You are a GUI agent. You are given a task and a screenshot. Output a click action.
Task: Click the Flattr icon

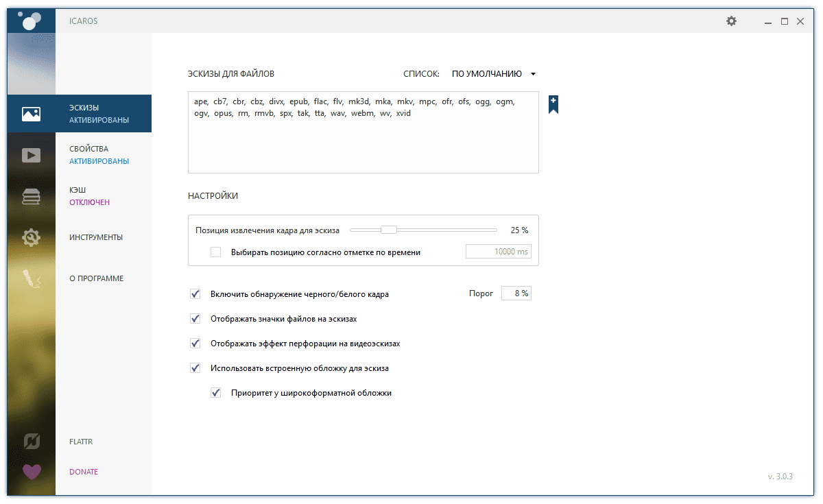pyautogui.click(x=31, y=442)
